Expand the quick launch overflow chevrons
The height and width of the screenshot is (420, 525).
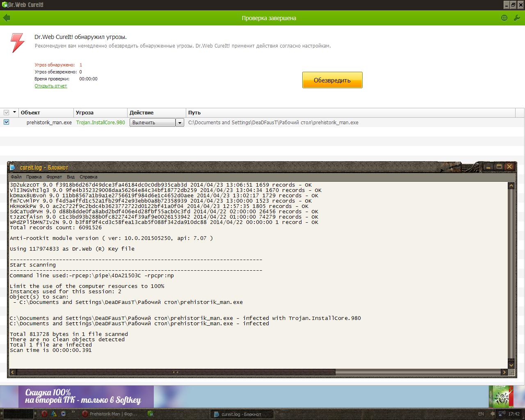pos(73,411)
